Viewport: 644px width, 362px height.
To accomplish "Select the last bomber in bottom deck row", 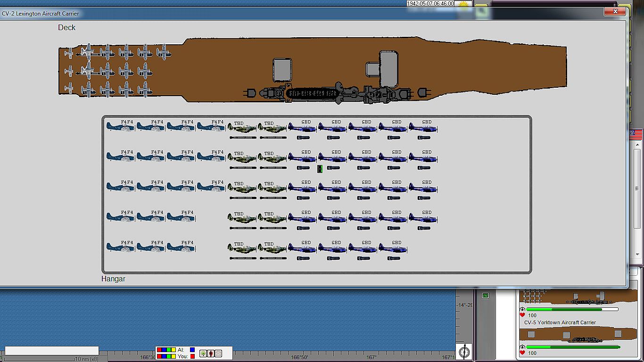I will (x=145, y=89).
